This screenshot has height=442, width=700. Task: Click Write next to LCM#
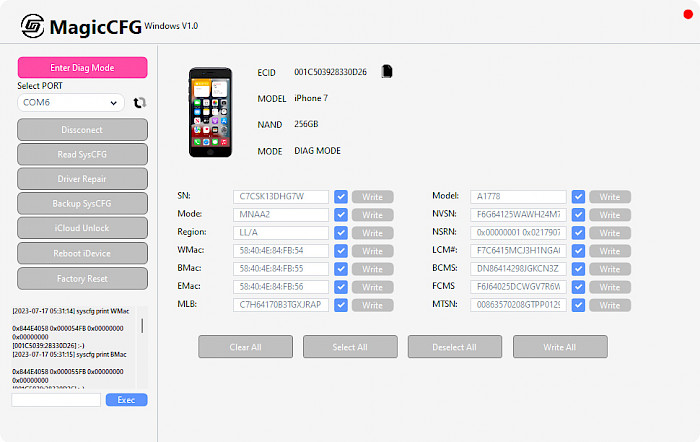pos(610,250)
